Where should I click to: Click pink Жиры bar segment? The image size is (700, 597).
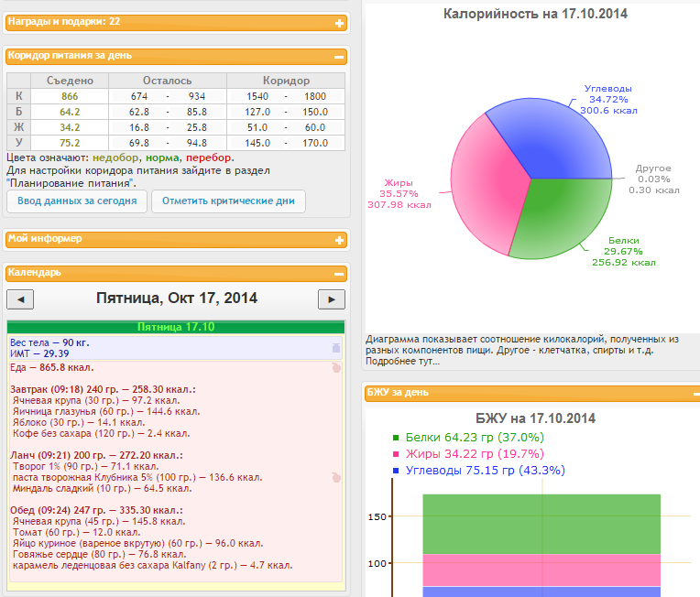(541, 570)
